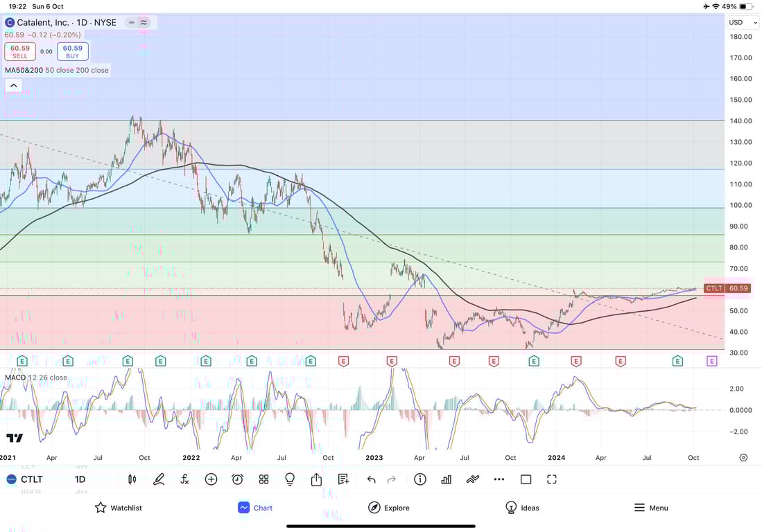Collapse the indicator legend with the chevron
Image resolution: width=762 pixels, height=532 pixels.
coord(14,85)
